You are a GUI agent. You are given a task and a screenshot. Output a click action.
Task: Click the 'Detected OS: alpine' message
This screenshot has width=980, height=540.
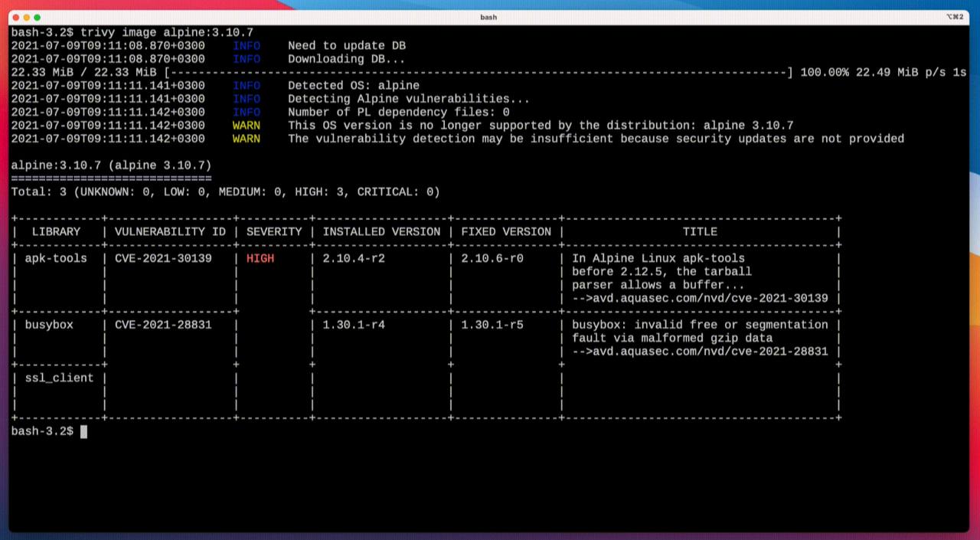(354, 86)
